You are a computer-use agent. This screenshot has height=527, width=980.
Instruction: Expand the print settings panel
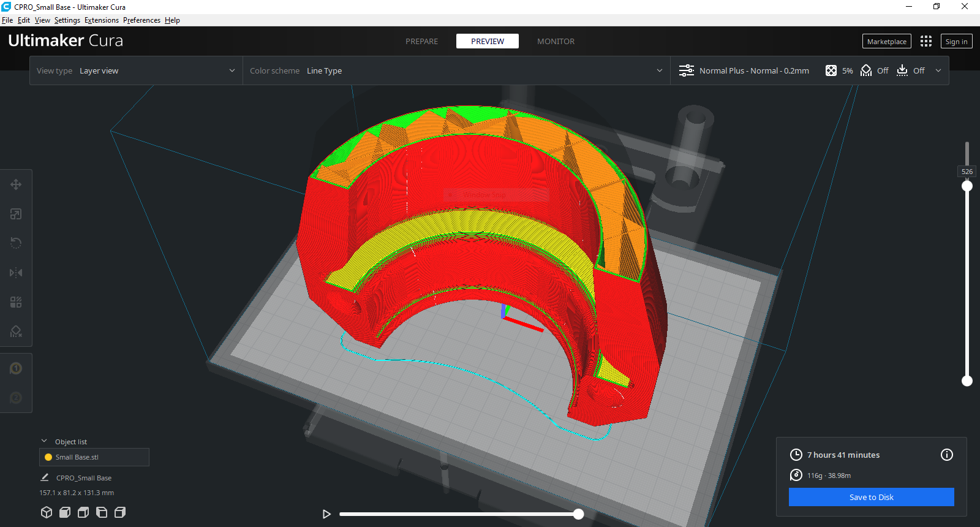coord(938,70)
